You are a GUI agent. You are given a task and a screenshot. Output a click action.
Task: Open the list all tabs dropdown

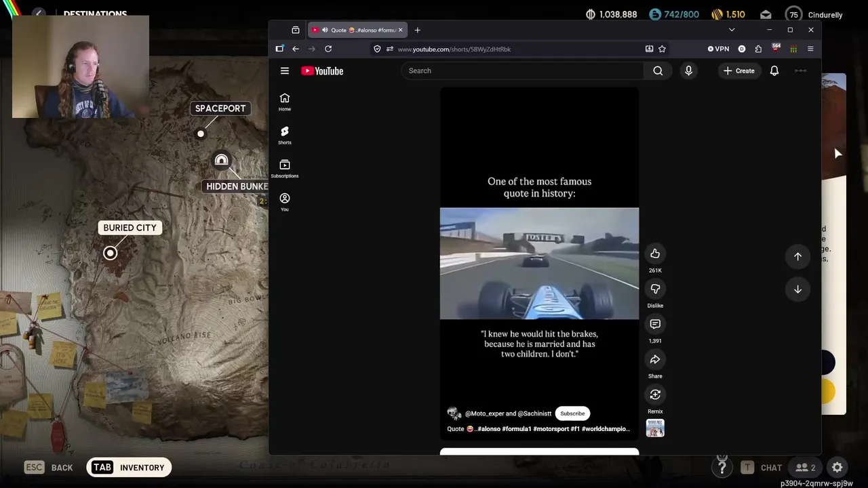pos(731,30)
